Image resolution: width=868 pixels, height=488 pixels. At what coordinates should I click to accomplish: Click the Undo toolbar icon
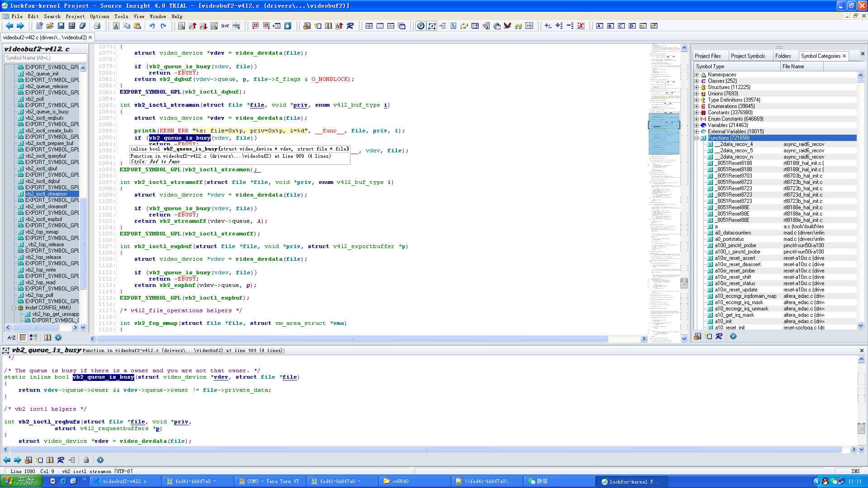click(152, 26)
